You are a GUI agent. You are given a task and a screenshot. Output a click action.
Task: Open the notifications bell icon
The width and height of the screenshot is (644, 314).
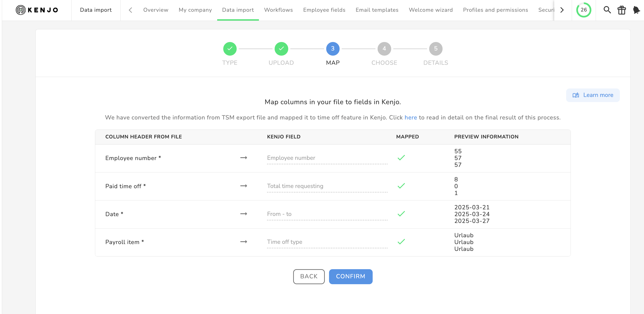(x=636, y=10)
